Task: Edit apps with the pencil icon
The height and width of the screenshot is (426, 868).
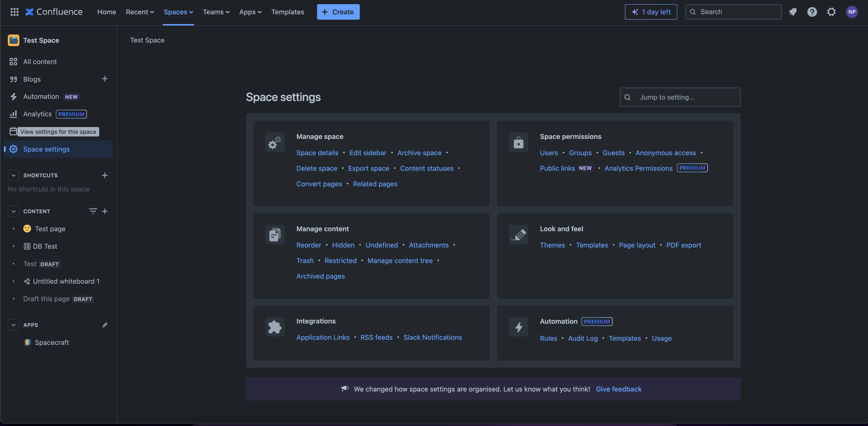Action: 105,325
